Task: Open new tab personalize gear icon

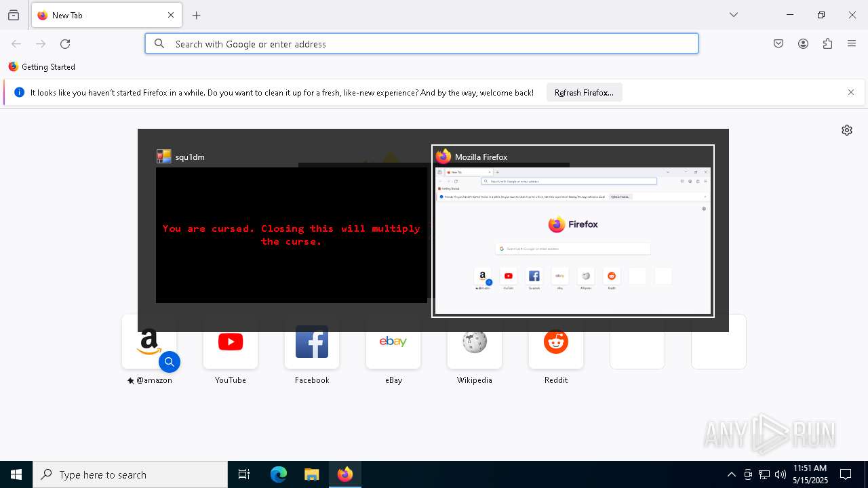Action: pos(847,130)
